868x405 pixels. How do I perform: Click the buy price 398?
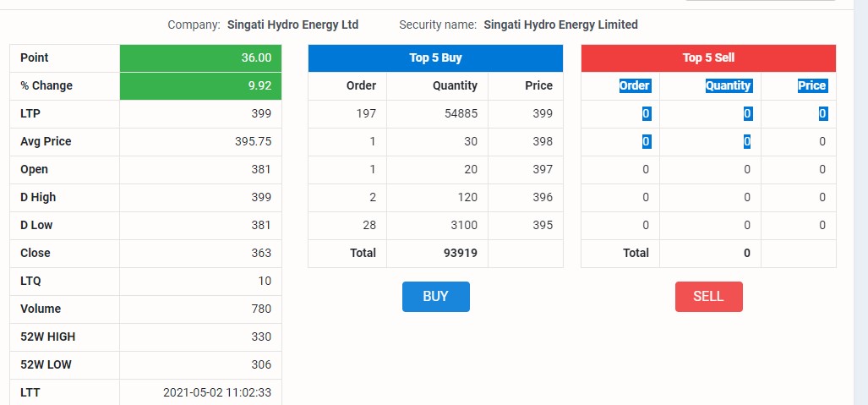(x=543, y=141)
